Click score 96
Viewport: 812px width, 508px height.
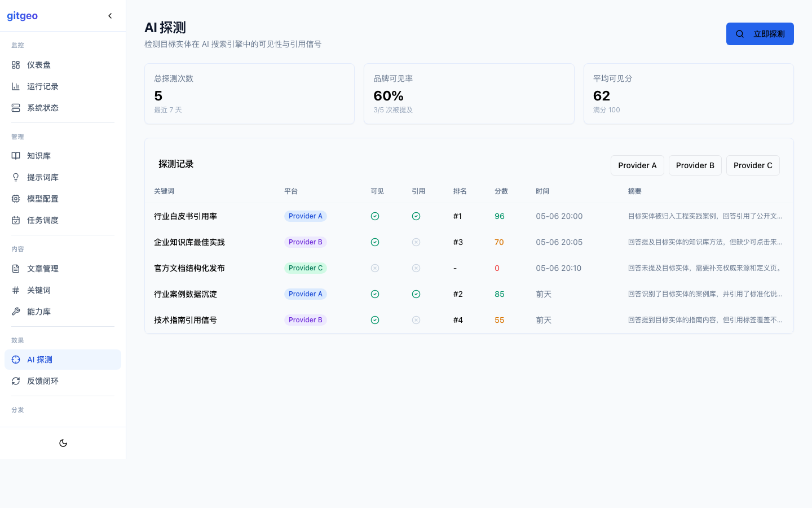coord(500,216)
